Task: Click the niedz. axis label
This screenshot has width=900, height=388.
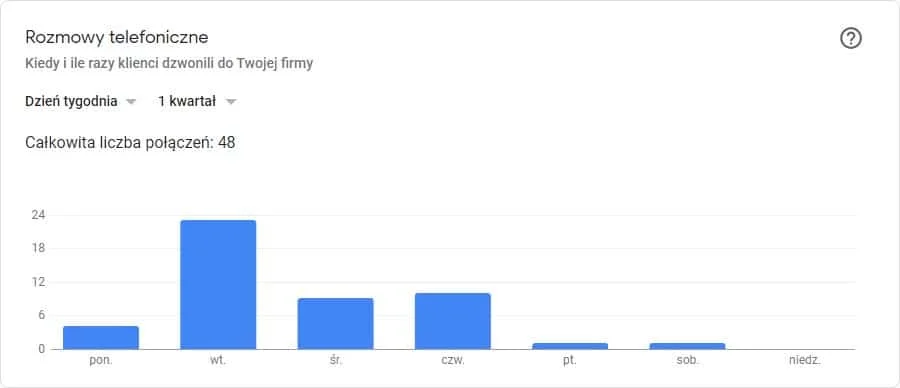Action: click(805, 361)
